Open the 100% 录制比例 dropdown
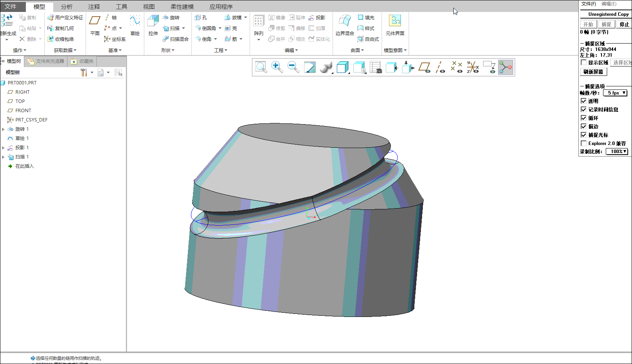The image size is (632, 364). 617,152
